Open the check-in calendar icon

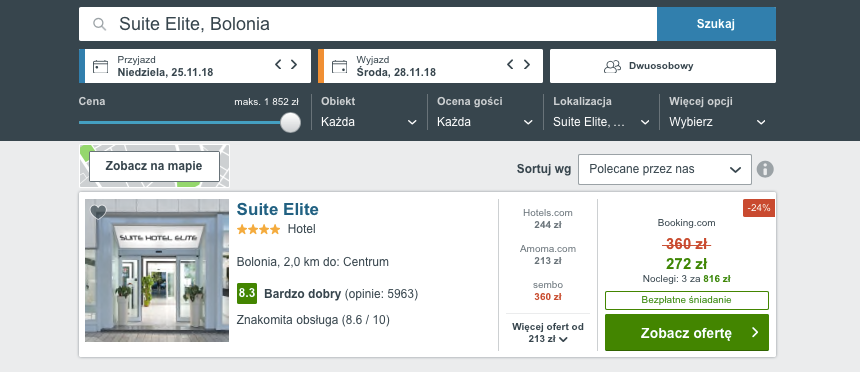[x=100, y=66]
